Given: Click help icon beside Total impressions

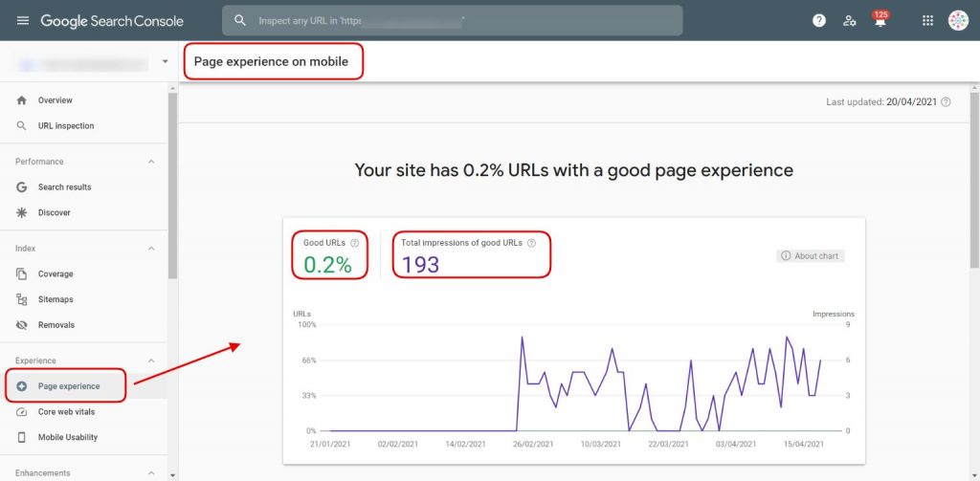Looking at the screenshot, I should click(531, 243).
